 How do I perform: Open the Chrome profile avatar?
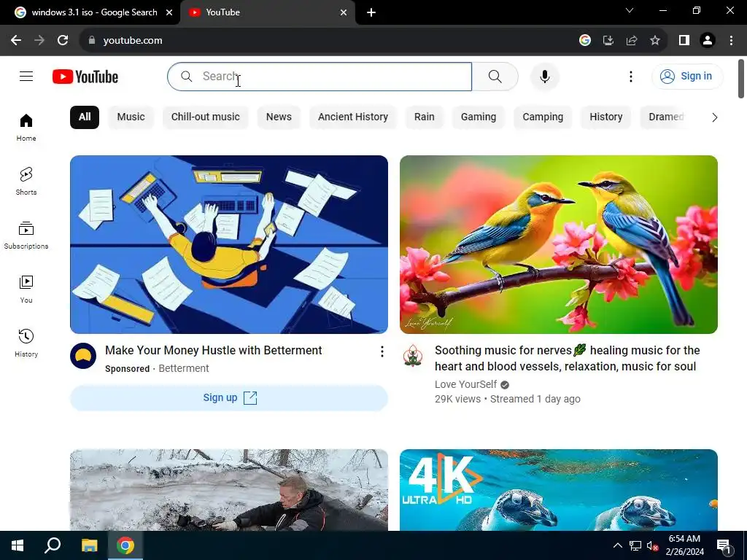(x=708, y=41)
